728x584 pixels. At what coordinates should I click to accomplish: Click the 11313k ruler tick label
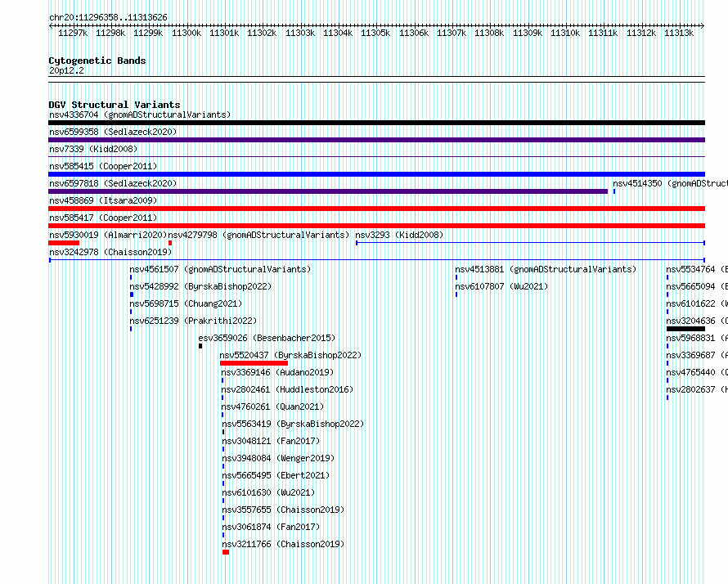679,33
